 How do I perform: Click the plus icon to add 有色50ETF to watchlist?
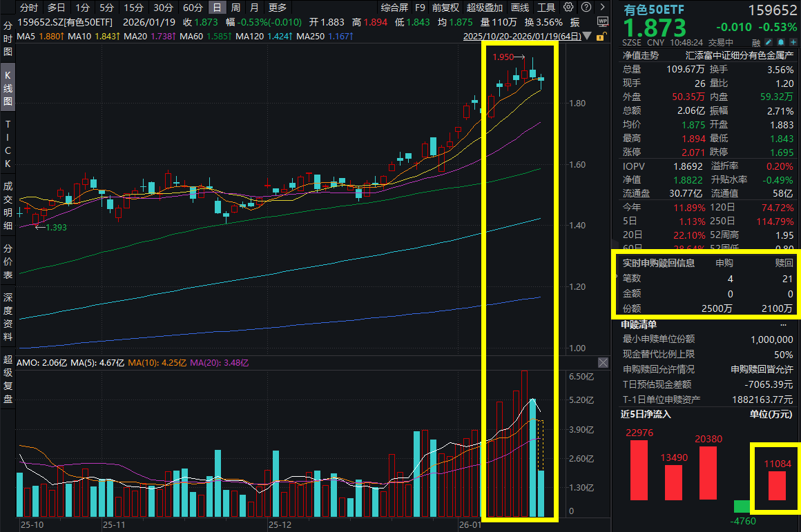click(x=793, y=42)
